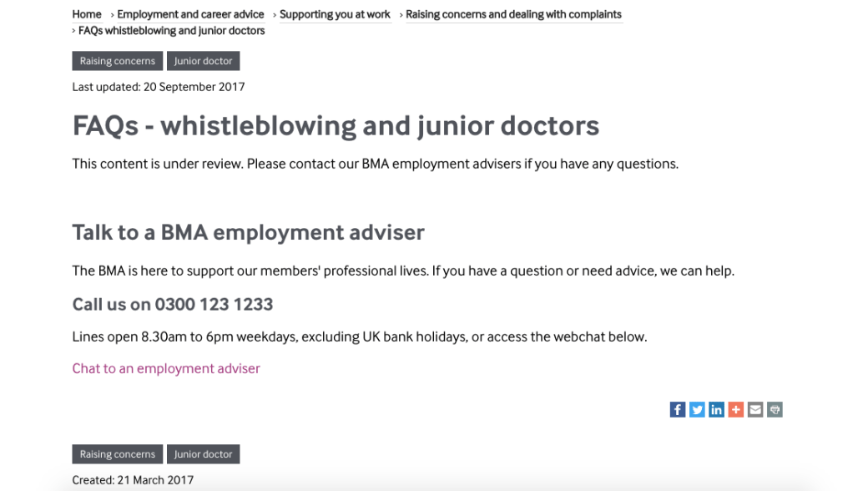Click Chat to an employment adviser link

pyautogui.click(x=166, y=368)
